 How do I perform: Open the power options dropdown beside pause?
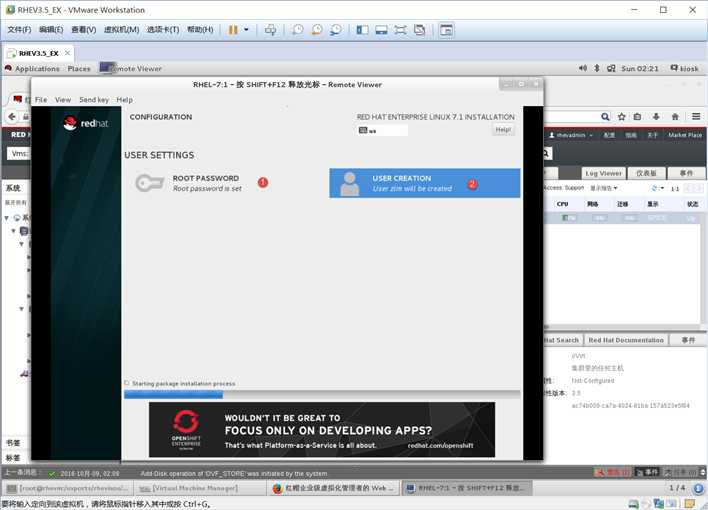246,30
